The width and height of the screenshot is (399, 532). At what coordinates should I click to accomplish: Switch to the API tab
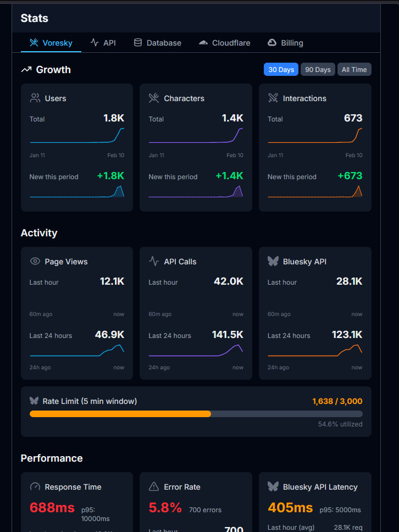pyautogui.click(x=103, y=43)
